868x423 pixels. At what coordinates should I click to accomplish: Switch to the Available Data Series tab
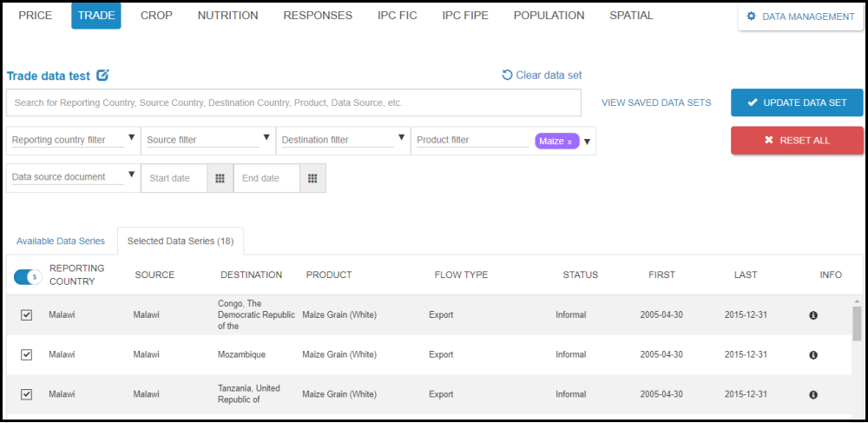pyautogui.click(x=61, y=241)
